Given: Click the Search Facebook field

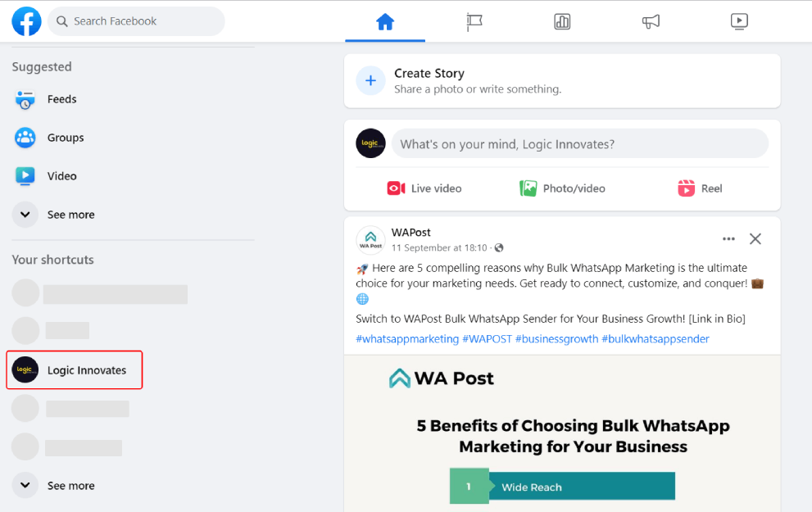Looking at the screenshot, I should (136, 21).
